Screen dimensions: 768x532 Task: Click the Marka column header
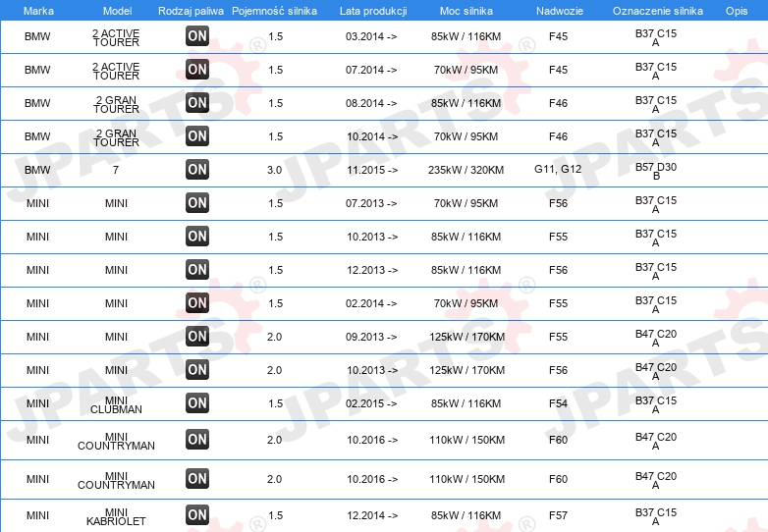pos(38,11)
